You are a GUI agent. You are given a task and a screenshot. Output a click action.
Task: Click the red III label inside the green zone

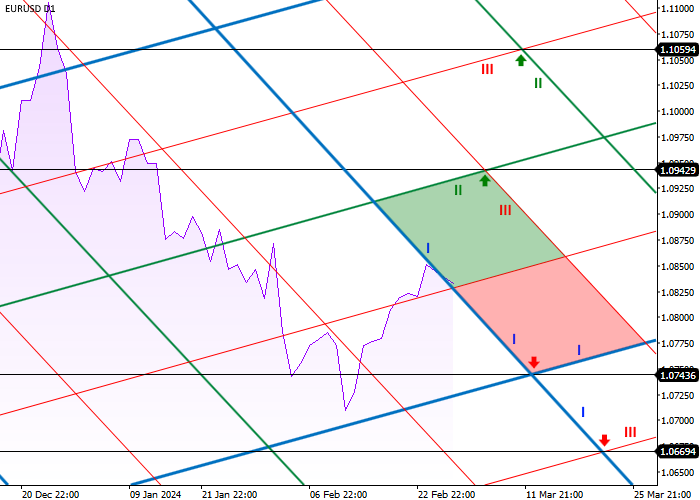click(x=505, y=210)
